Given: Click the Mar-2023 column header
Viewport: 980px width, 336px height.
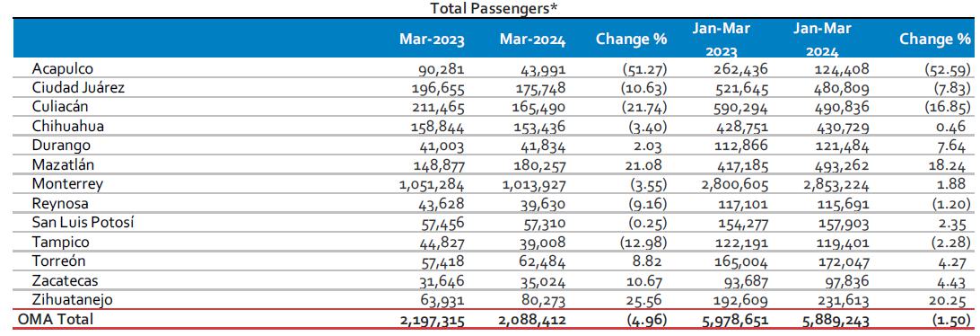Looking at the screenshot, I should 432,40.
